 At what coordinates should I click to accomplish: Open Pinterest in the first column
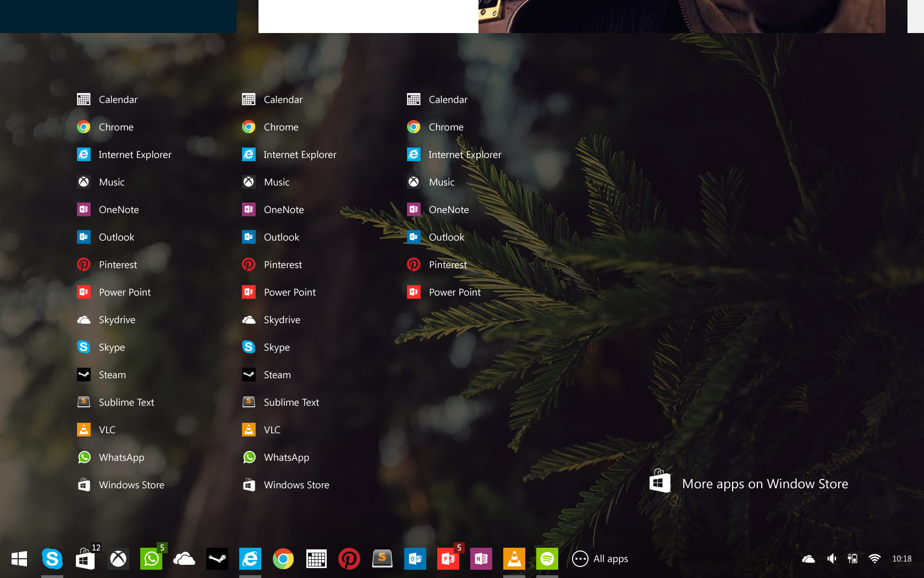coord(107,264)
